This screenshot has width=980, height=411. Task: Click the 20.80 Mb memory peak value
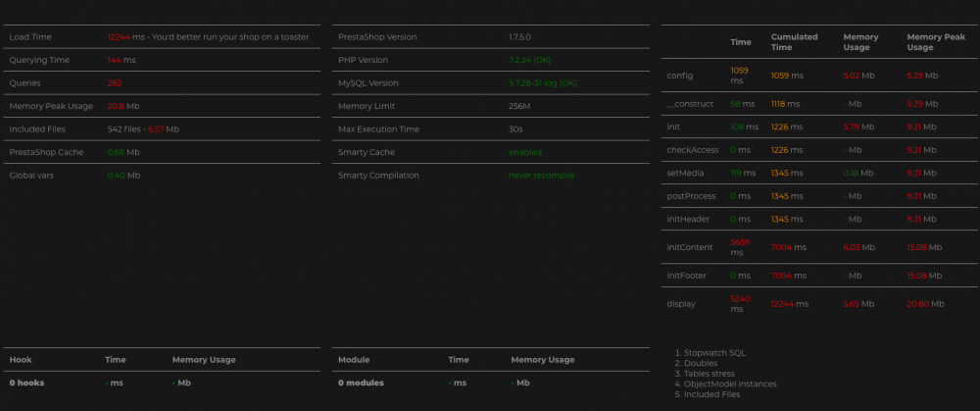[926, 304]
